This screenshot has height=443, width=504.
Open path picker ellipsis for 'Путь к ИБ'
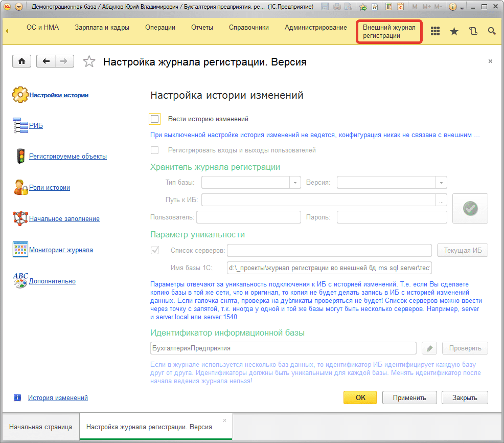(x=441, y=200)
